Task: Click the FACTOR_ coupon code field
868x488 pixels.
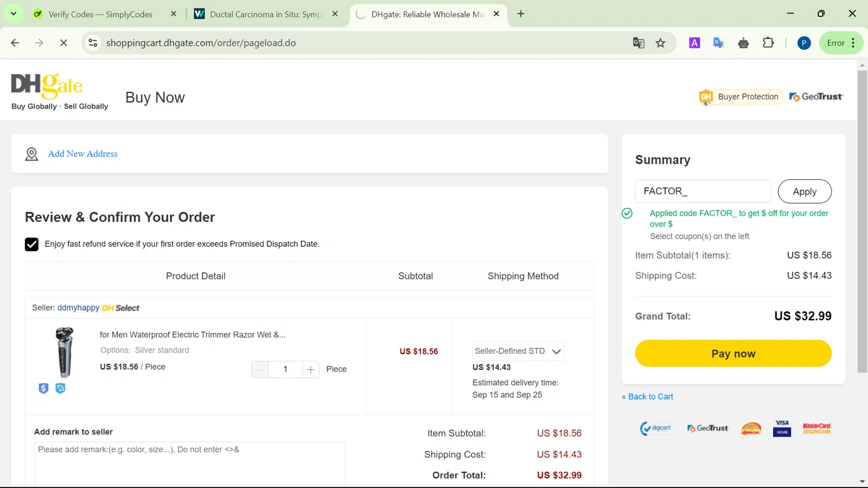Action: (703, 191)
